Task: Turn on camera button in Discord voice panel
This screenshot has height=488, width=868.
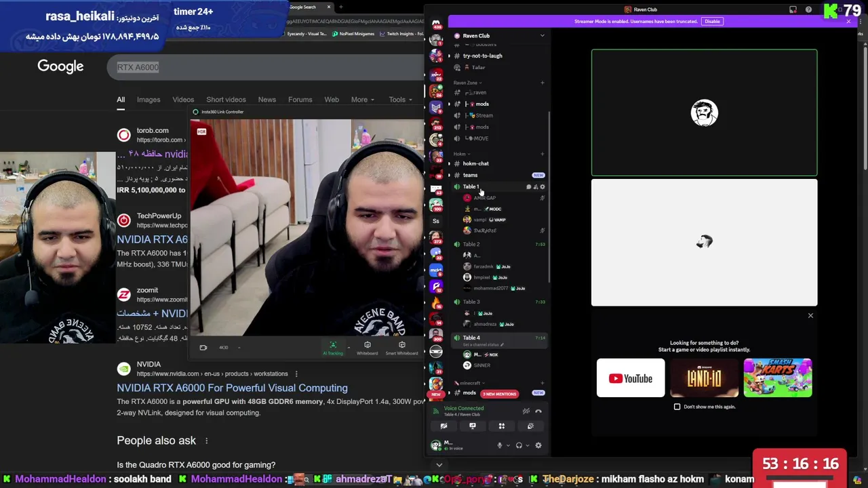Action: tap(443, 426)
